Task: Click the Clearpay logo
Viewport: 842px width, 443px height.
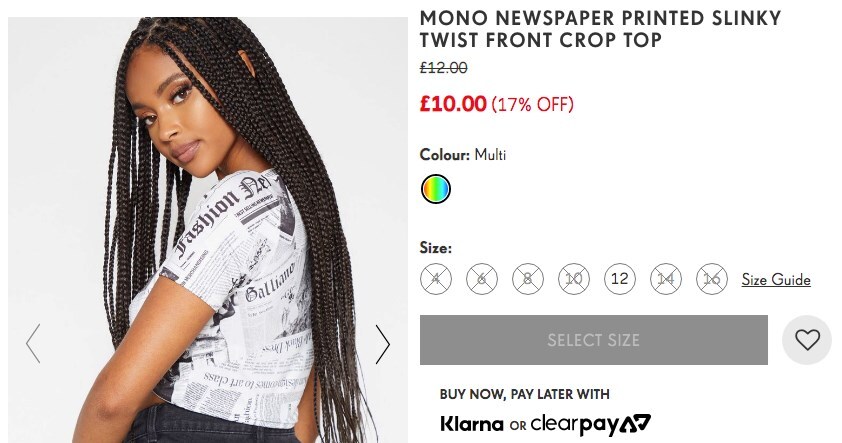Action: (x=591, y=424)
